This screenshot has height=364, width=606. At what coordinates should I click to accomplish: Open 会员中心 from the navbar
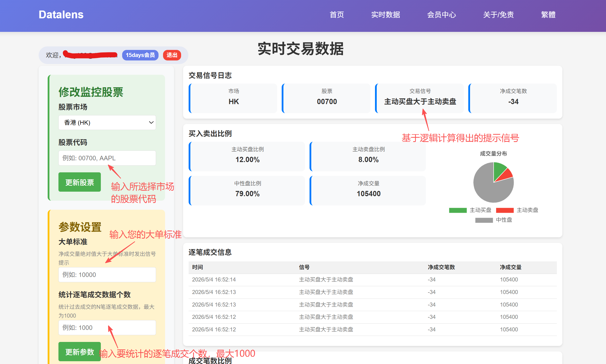point(441,15)
